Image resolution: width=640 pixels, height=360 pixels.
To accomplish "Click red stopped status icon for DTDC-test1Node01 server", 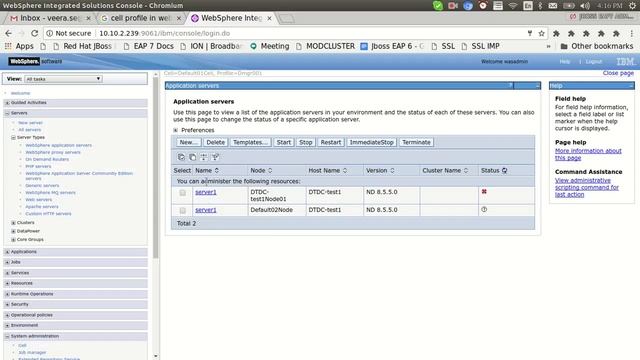I will 484,191.
